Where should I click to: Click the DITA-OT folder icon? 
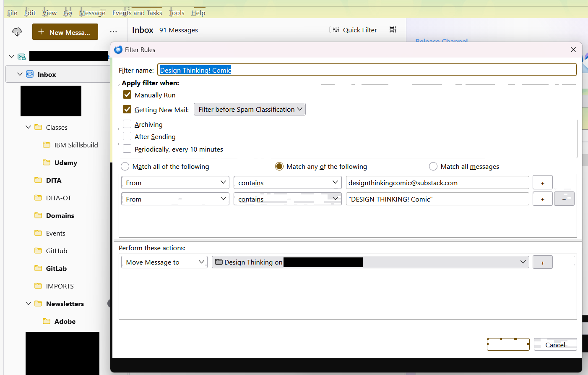(38, 198)
